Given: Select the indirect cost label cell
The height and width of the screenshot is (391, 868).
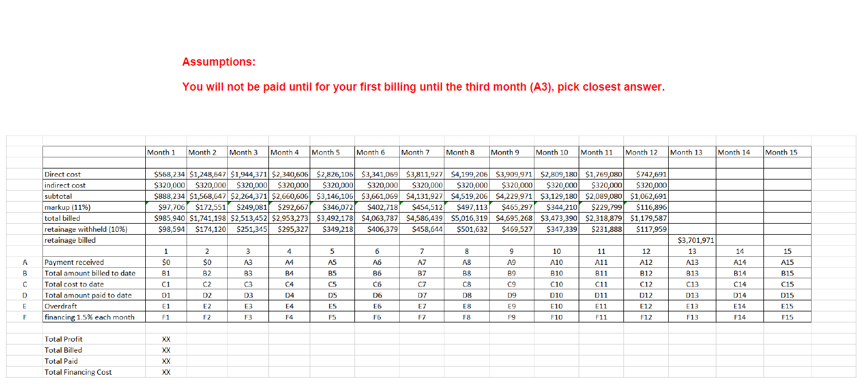Looking at the screenshot, I should click(61, 185).
